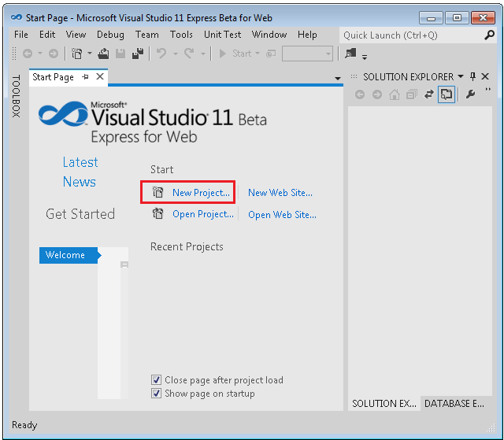Click the Navigate Forward toolbar icon

[x=54, y=54]
